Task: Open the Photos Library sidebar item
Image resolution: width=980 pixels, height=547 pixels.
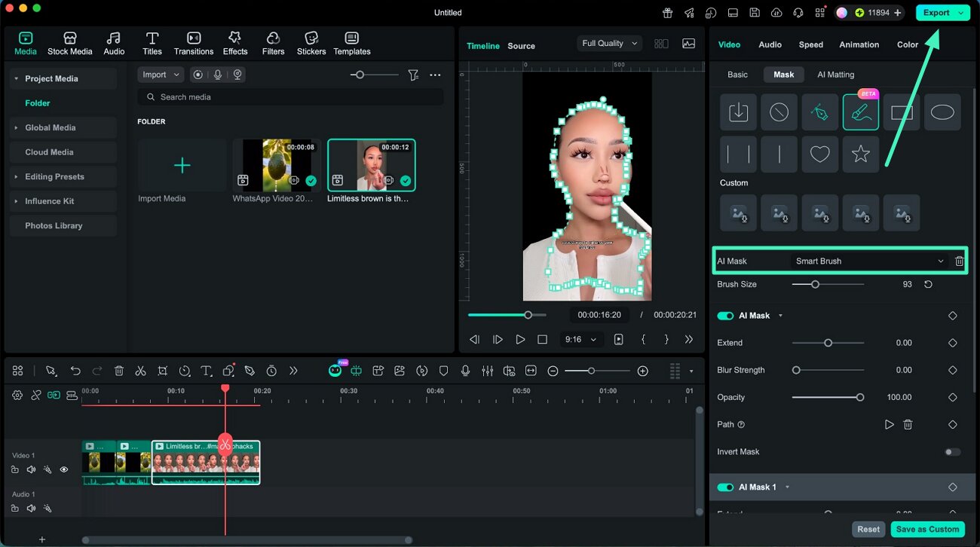Action: tap(64, 226)
